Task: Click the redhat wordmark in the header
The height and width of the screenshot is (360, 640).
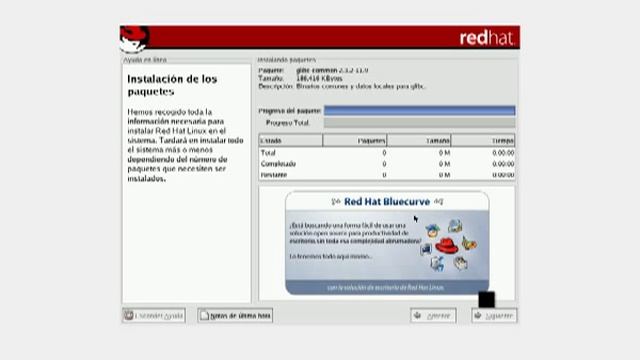Action: click(487, 38)
